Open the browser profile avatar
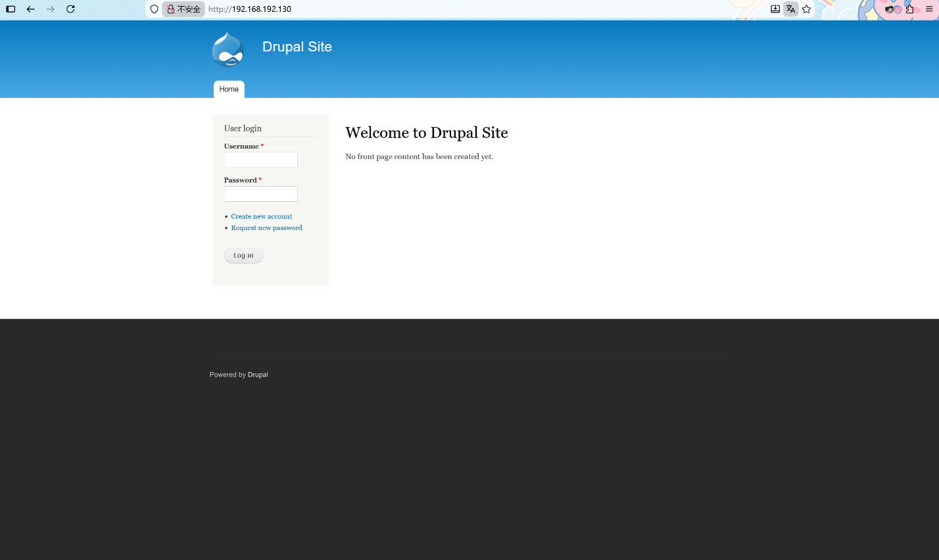939x560 pixels. pyautogui.click(x=892, y=9)
